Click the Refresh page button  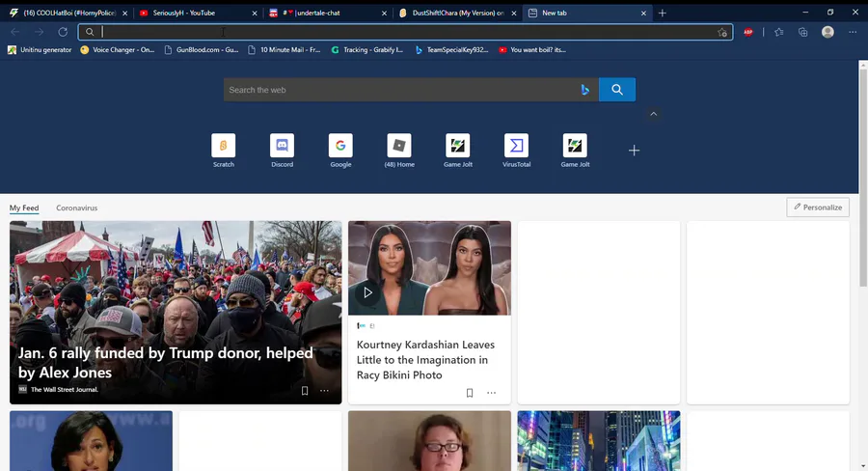click(x=63, y=32)
